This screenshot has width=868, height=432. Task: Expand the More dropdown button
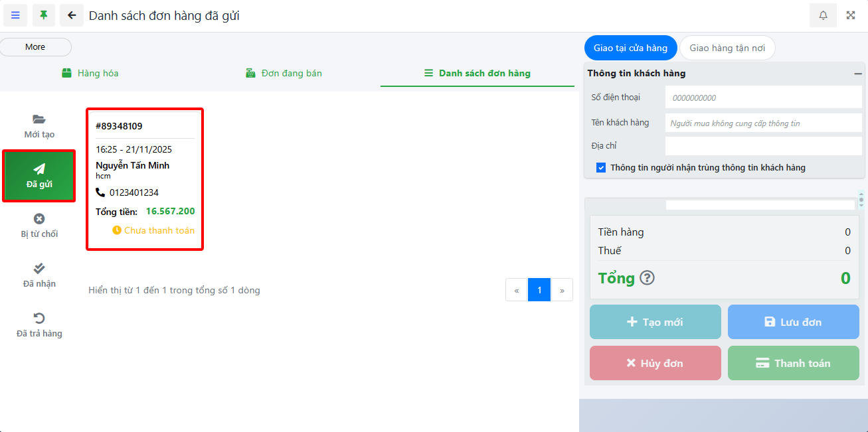(35, 47)
